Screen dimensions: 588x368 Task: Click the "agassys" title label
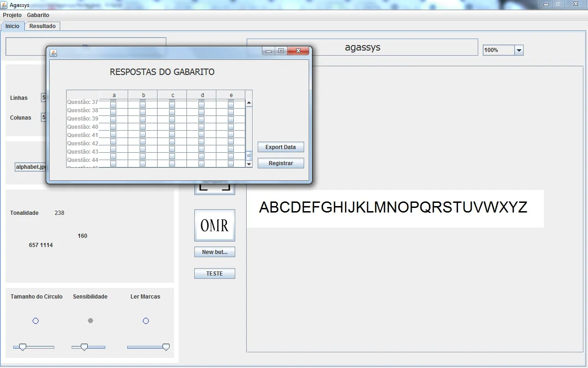point(362,47)
